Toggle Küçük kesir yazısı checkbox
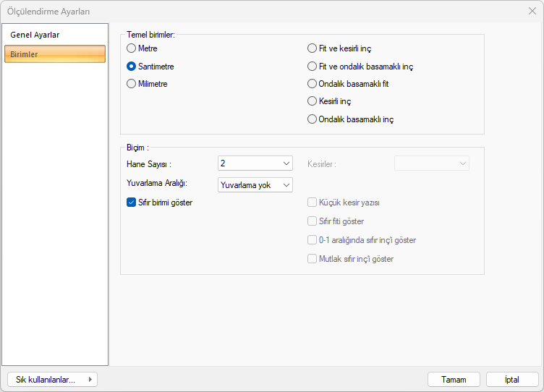The height and width of the screenshot is (392, 544). [x=313, y=203]
